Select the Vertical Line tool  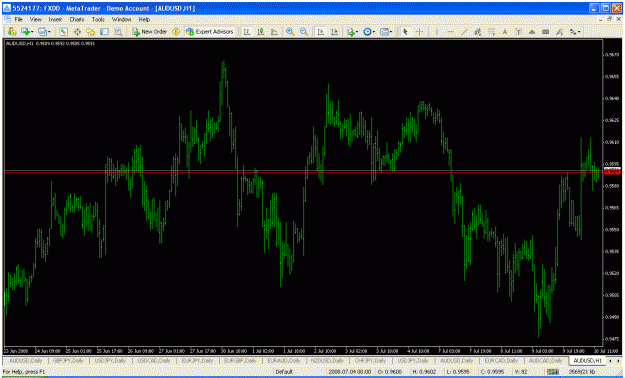pyautogui.click(x=437, y=32)
